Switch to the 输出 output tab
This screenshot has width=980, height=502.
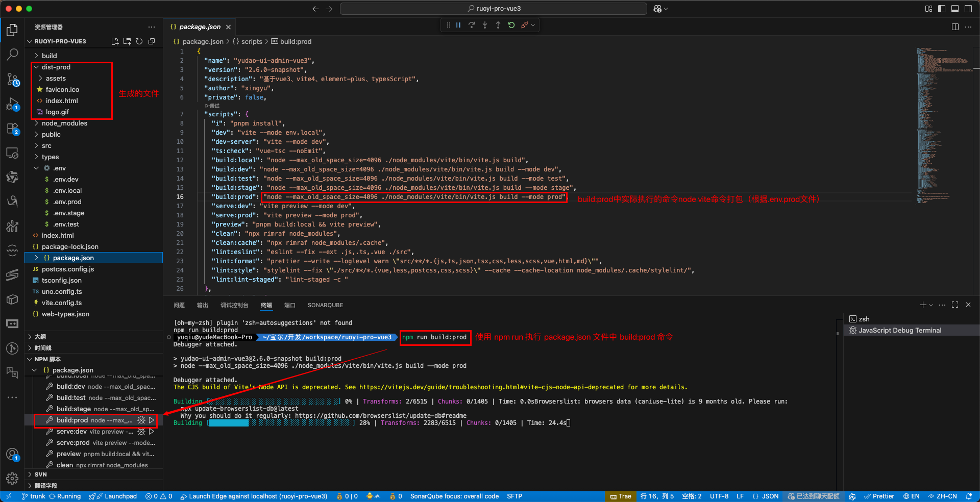(x=203, y=305)
